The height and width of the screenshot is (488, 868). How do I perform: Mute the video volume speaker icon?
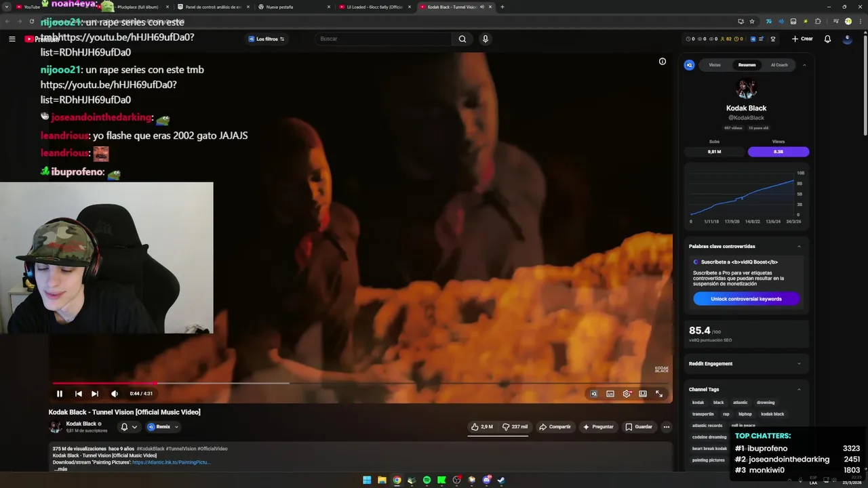[x=114, y=394]
